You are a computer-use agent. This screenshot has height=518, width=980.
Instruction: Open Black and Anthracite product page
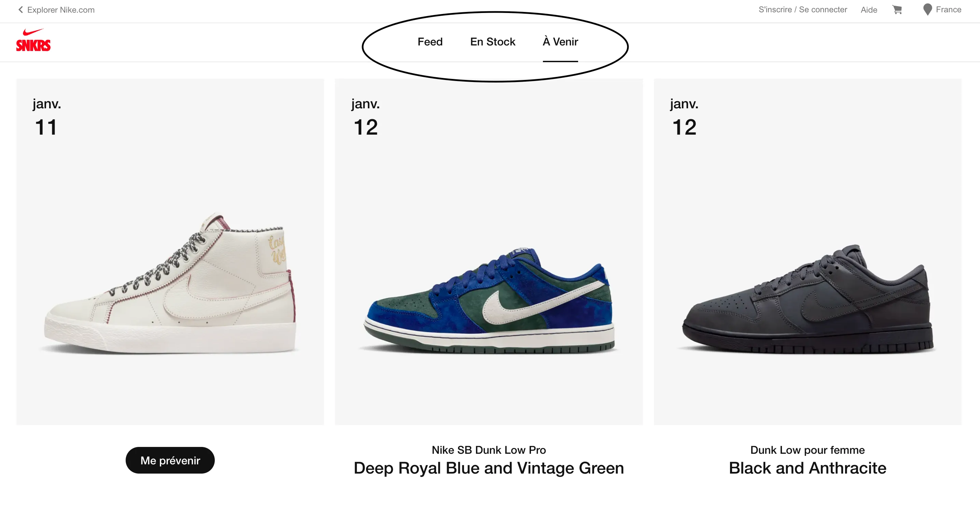tap(807, 468)
